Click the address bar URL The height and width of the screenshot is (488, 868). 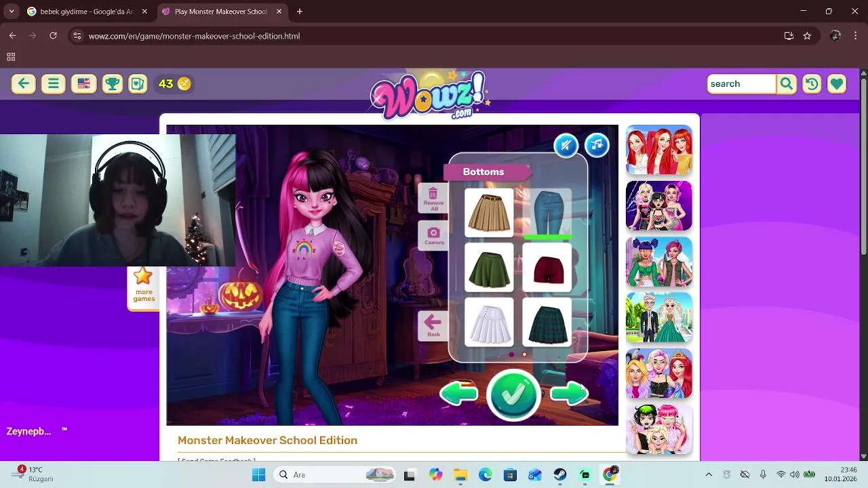(194, 36)
